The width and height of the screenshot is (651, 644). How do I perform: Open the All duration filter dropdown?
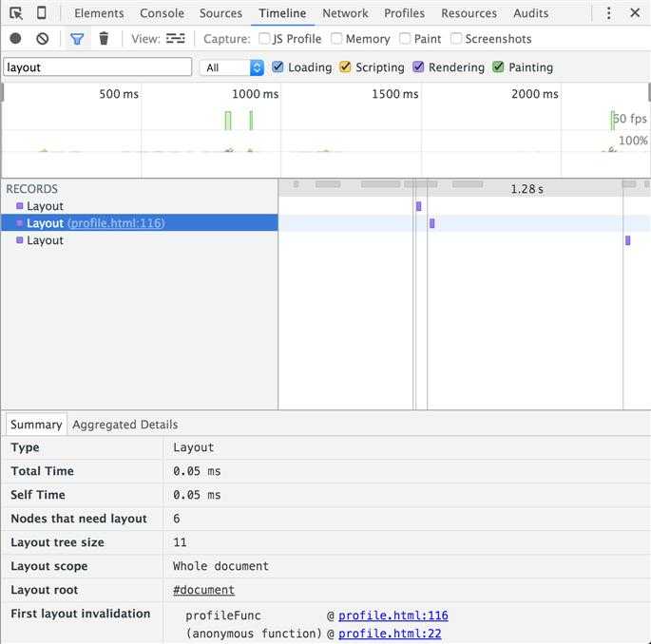[232, 67]
